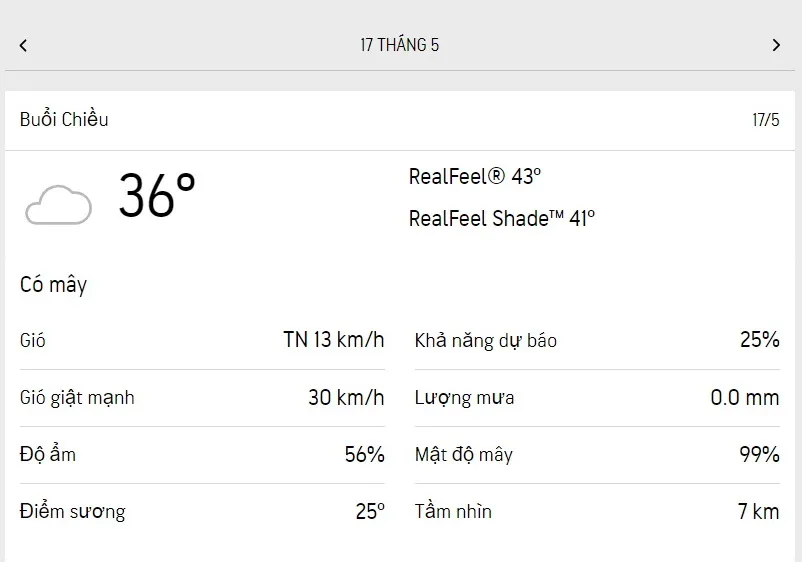The height and width of the screenshot is (562, 802).
Task: Click the RealFeel® 43° text
Action: tap(475, 177)
